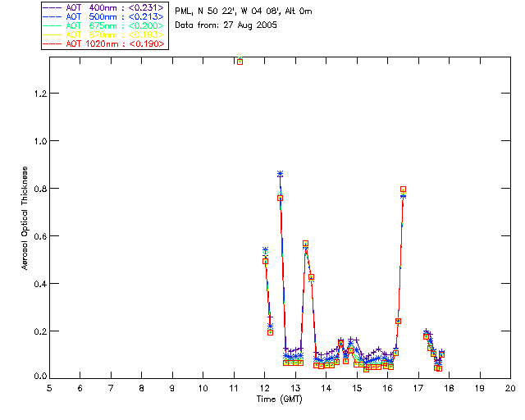Image resolution: width=525 pixels, height=420 pixels.
Task: Click the 0.8 y-axis tick label
Action: [x=40, y=189]
